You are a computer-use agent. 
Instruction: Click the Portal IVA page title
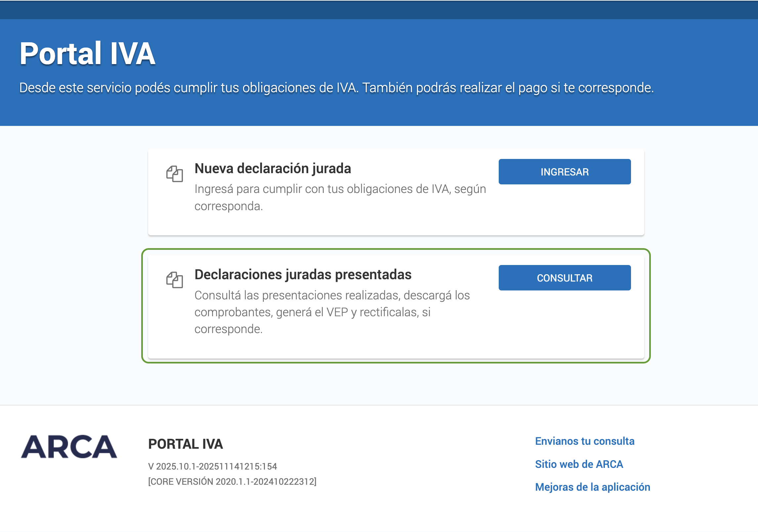[x=88, y=54]
